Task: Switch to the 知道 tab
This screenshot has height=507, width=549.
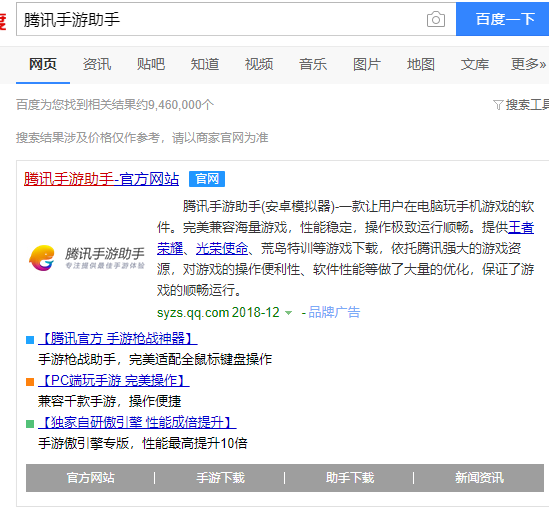Action: [205, 64]
